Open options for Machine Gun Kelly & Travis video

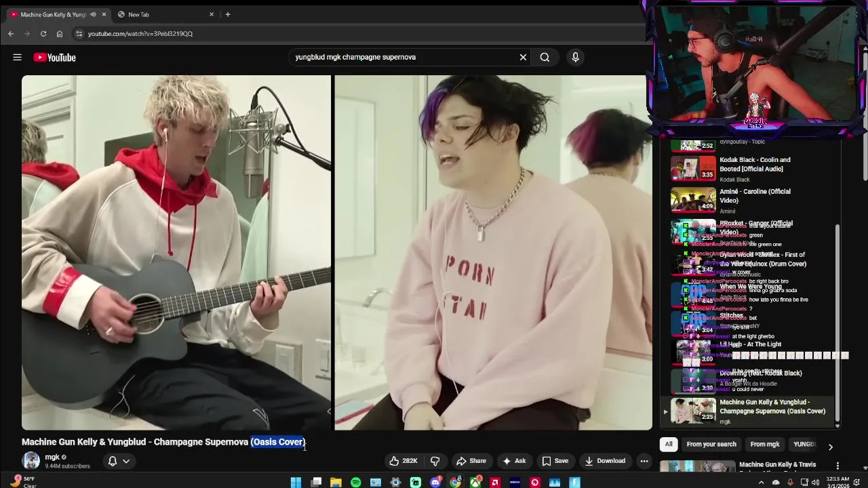coord(837,466)
